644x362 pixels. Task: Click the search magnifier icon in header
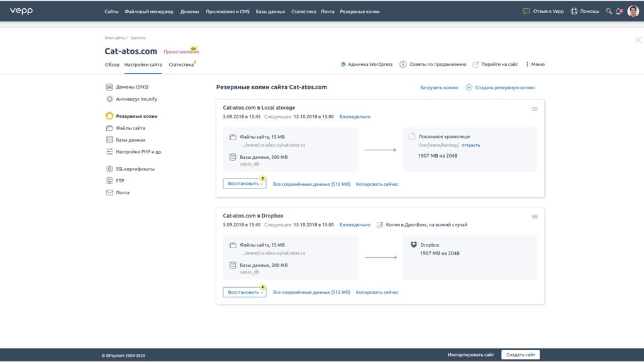[x=608, y=11]
